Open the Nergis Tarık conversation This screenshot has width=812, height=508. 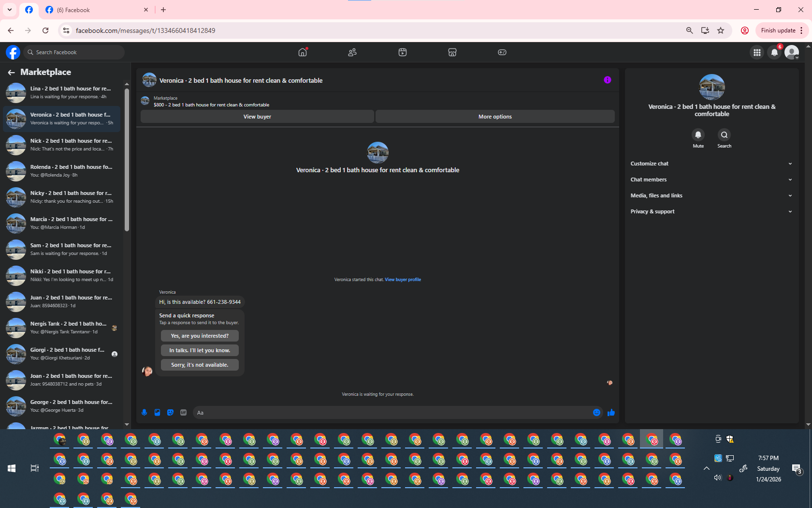[x=62, y=328]
